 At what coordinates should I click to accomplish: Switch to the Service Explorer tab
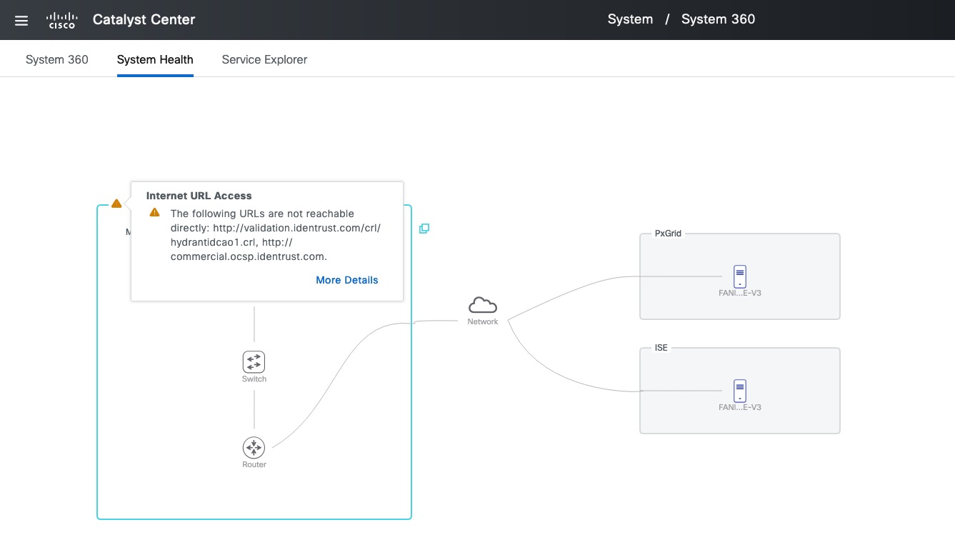point(264,59)
